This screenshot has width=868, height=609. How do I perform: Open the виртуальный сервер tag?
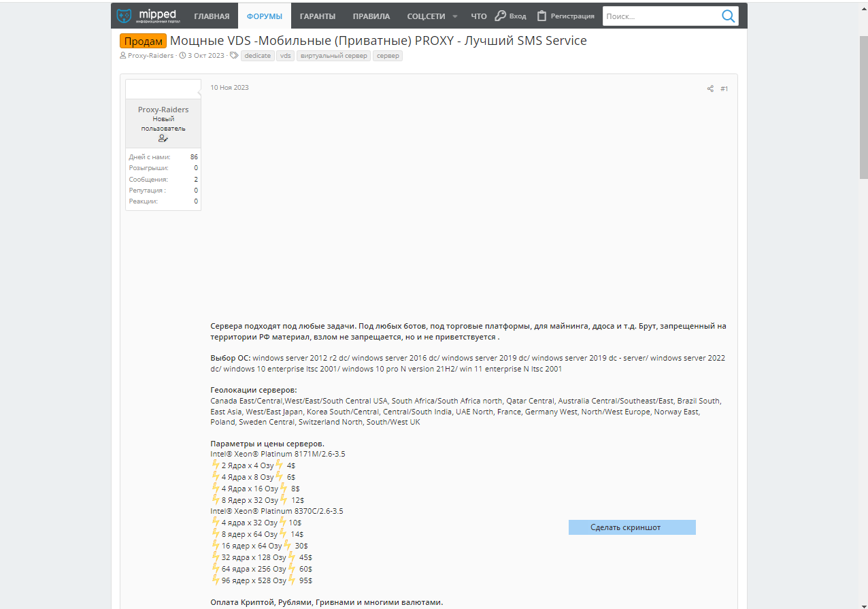point(334,56)
